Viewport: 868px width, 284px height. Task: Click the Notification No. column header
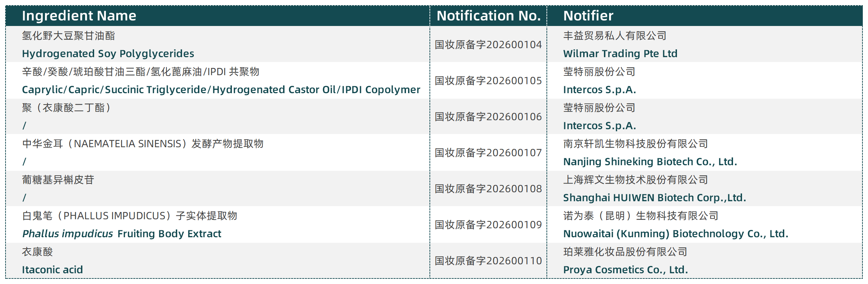(x=488, y=16)
